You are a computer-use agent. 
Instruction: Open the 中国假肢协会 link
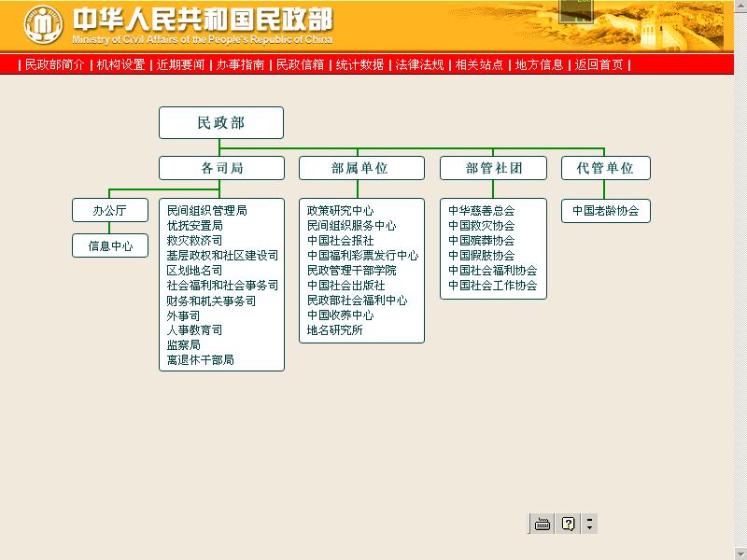[x=481, y=255]
